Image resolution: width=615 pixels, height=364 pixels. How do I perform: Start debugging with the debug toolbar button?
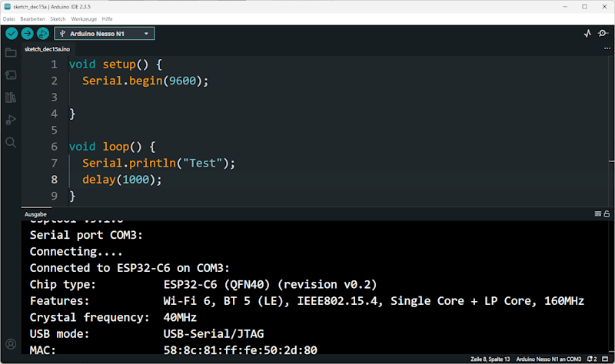click(42, 34)
